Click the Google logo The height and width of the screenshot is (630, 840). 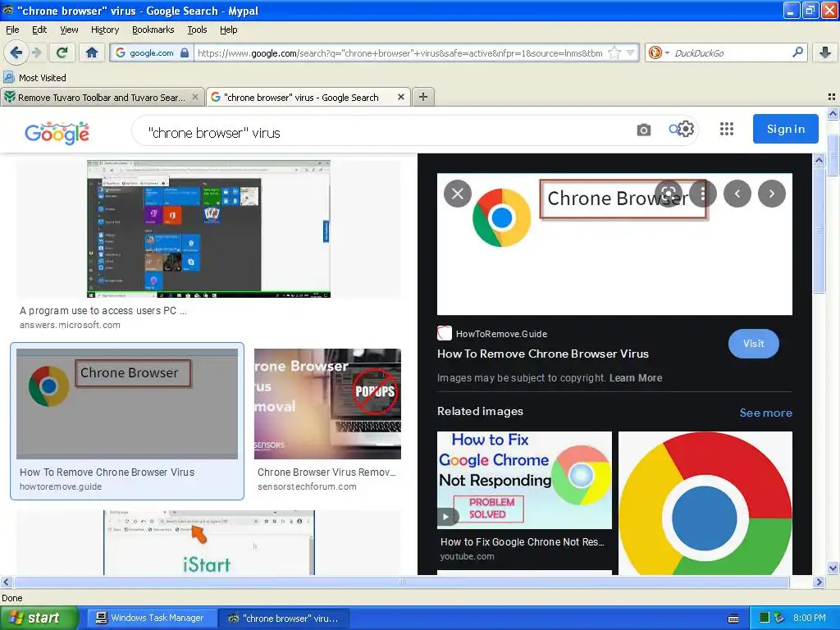click(x=57, y=133)
